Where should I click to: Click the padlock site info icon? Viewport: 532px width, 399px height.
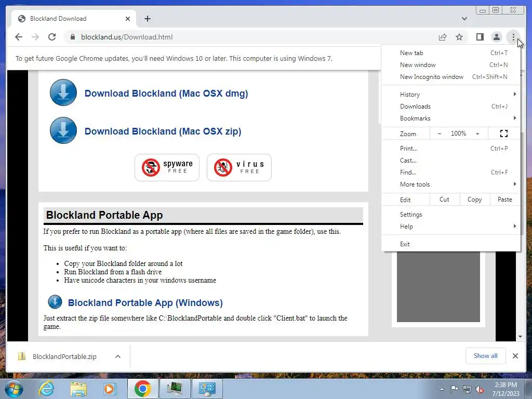pyautogui.click(x=73, y=37)
